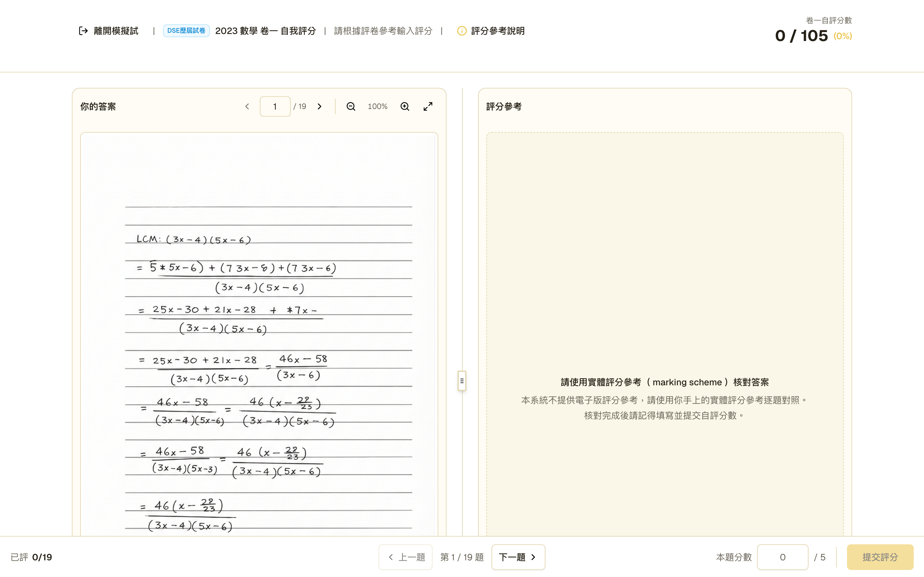The width and height of the screenshot is (924, 577).
Task: Click the page number input box
Action: coord(275,106)
